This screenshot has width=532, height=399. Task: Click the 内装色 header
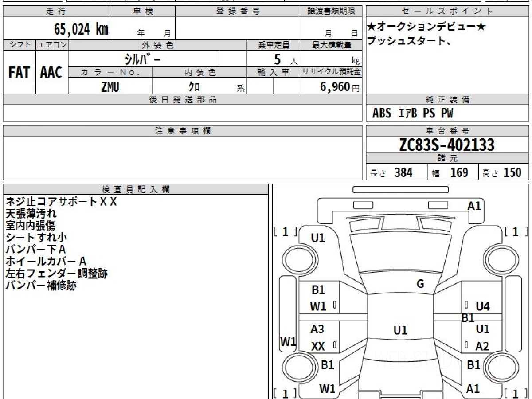tap(199, 72)
